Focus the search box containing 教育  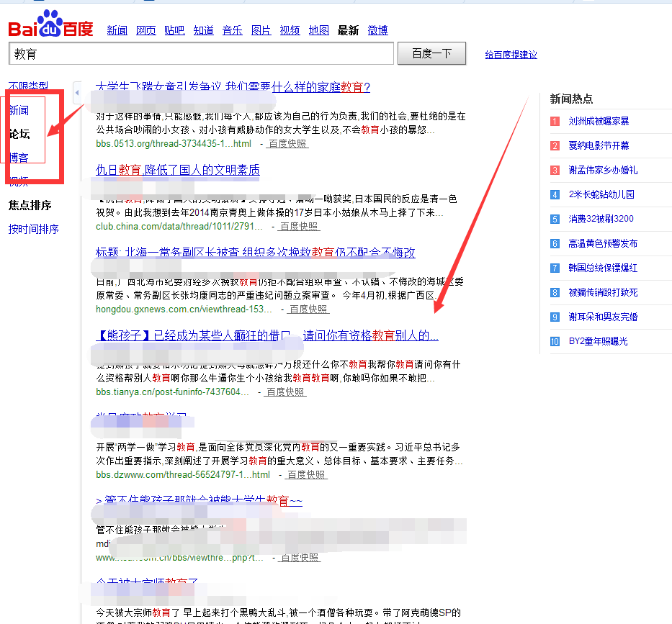tap(201, 53)
